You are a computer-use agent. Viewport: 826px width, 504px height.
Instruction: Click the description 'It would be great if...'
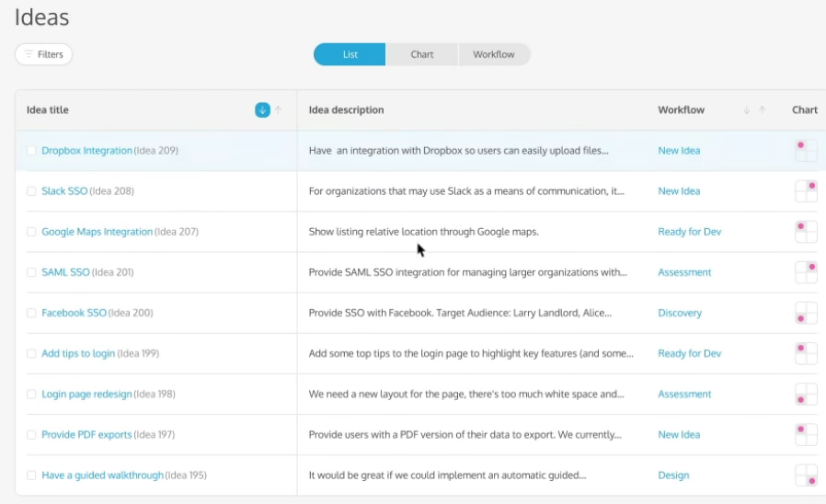pyautogui.click(x=447, y=475)
